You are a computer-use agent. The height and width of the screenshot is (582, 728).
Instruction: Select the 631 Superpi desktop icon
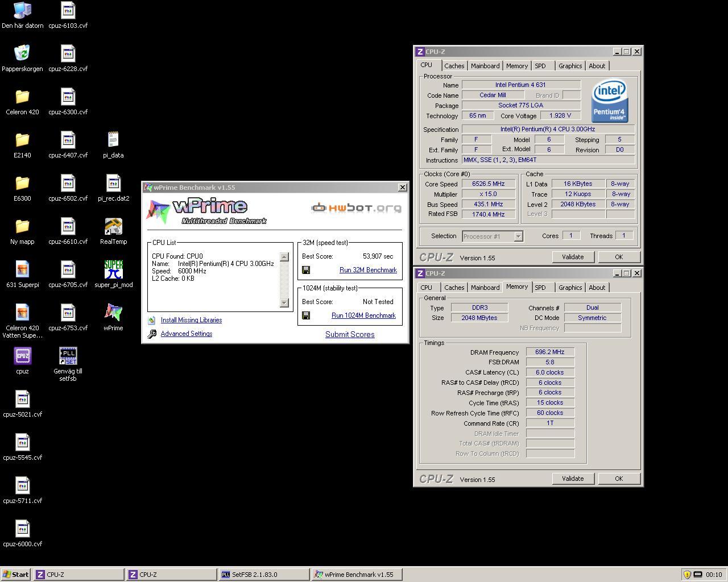pos(22,275)
